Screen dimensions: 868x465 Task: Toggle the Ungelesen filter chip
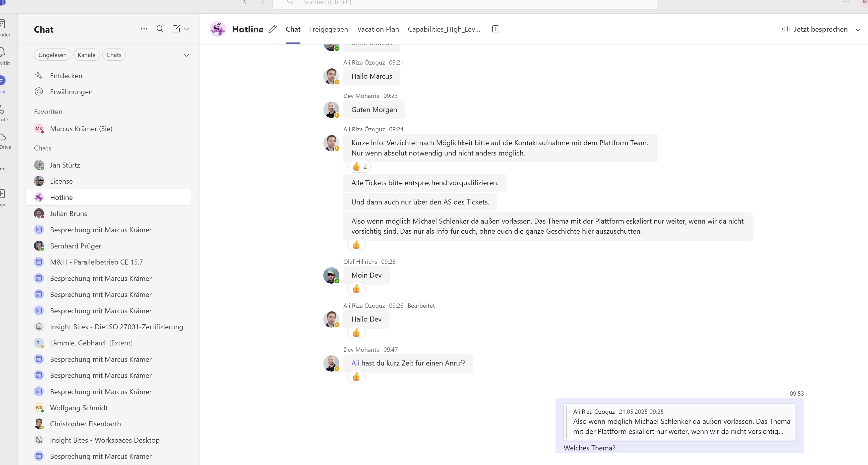[52, 55]
